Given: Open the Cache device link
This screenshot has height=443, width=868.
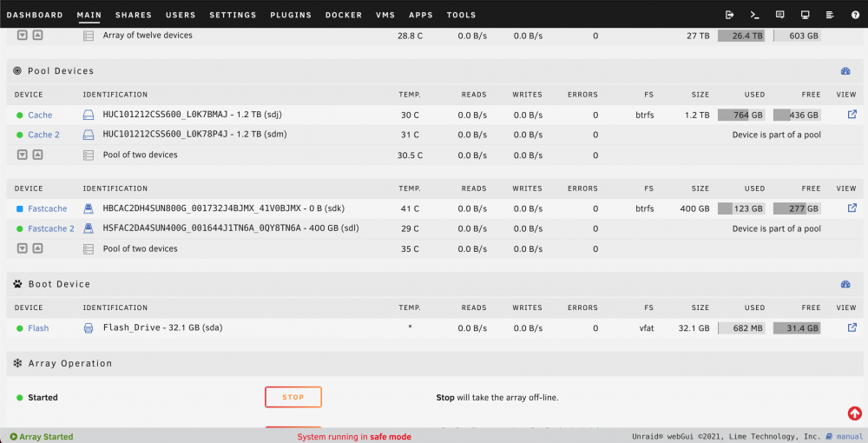Looking at the screenshot, I should (x=40, y=116).
